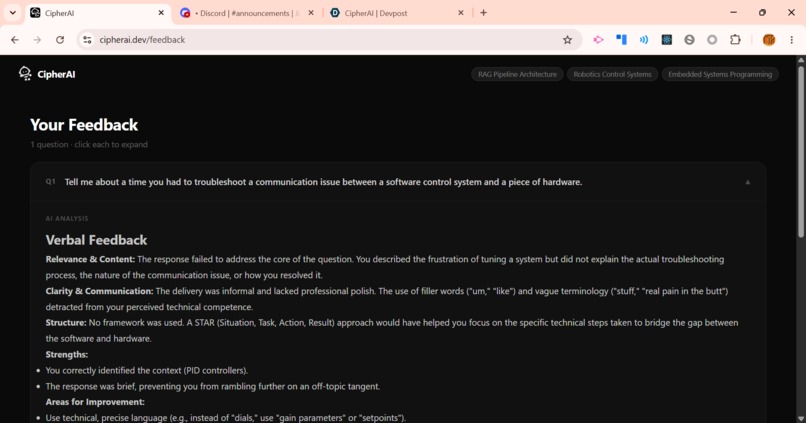Open a new browser tab
The height and width of the screenshot is (423, 806).
pyautogui.click(x=483, y=13)
